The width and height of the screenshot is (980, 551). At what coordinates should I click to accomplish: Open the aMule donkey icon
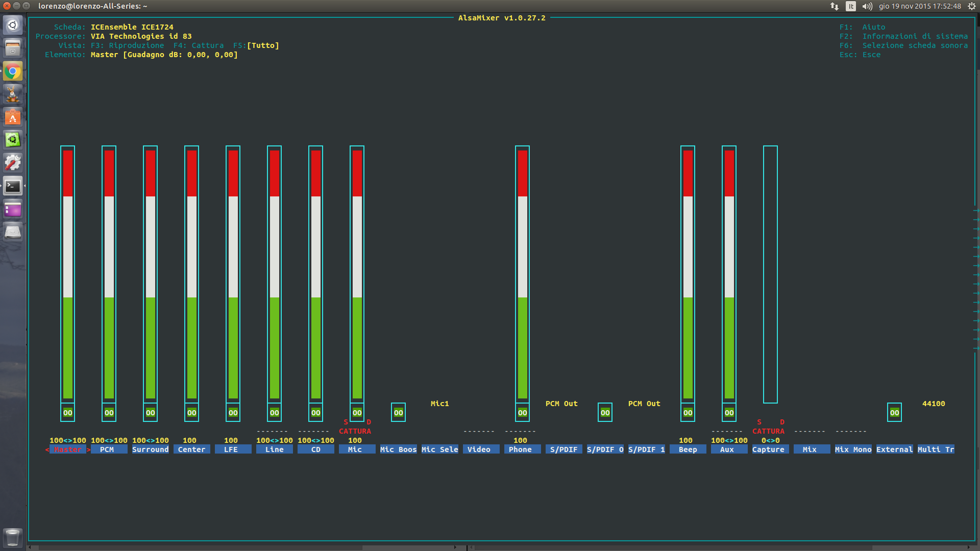(x=13, y=94)
